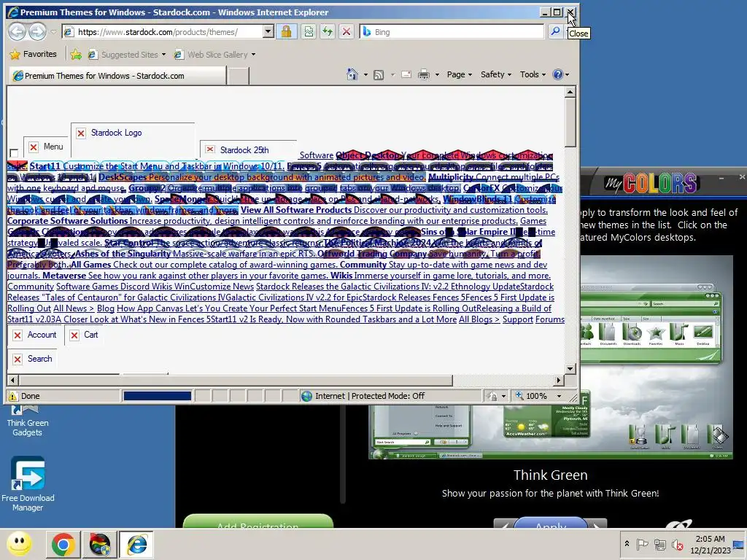The width and height of the screenshot is (747, 560).
Task: Stop loading with the red X icon
Action: point(347,32)
